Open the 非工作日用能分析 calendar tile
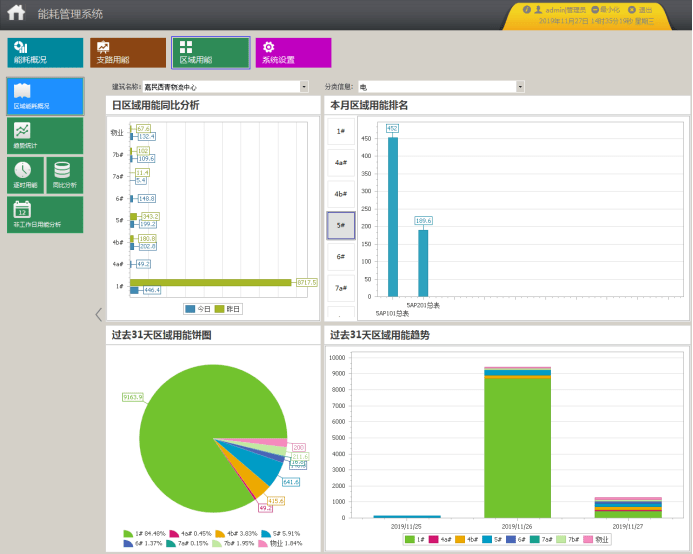The height and width of the screenshot is (554, 693). coord(45,214)
